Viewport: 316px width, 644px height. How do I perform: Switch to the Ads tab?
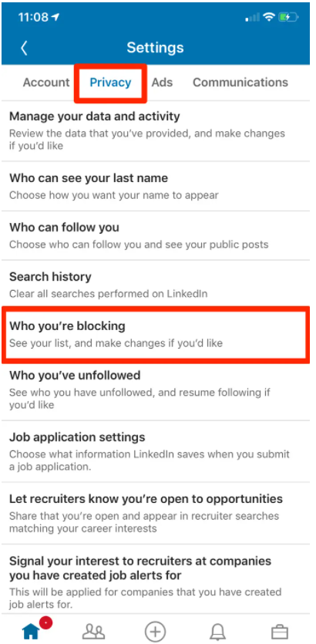point(162,83)
